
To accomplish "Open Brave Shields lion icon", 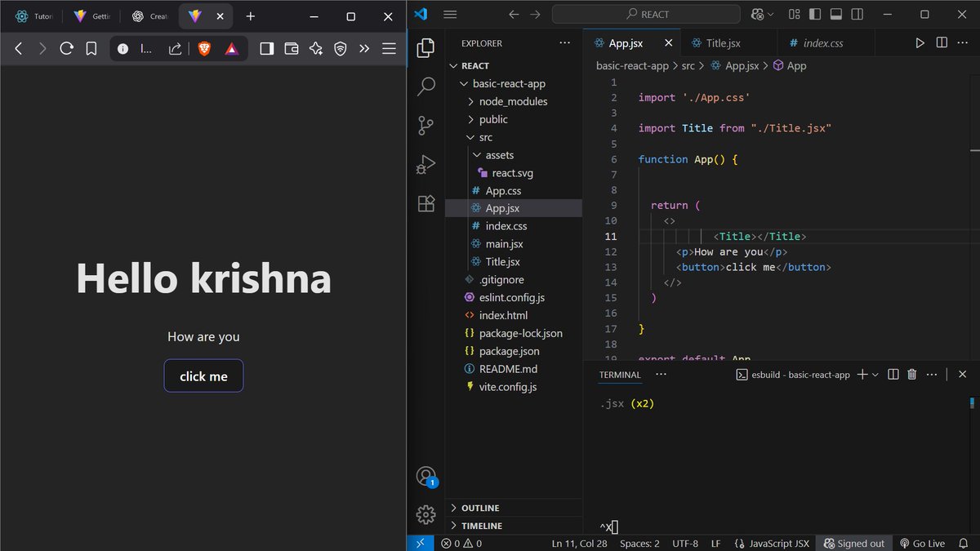I will click(204, 49).
